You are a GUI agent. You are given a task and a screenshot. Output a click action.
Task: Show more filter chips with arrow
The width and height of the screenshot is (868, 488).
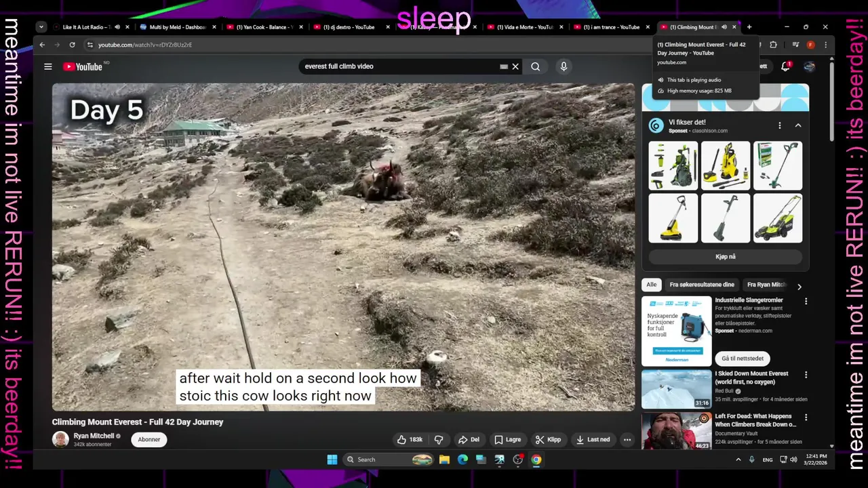tap(799, 286)
